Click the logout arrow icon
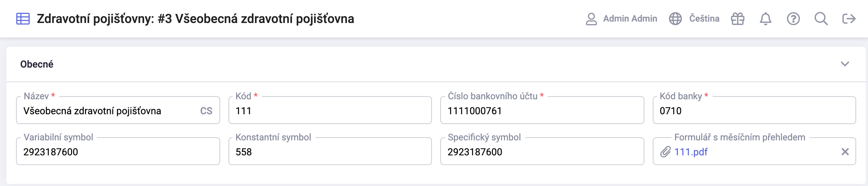868x186 pixels. [x=849, y=19]
